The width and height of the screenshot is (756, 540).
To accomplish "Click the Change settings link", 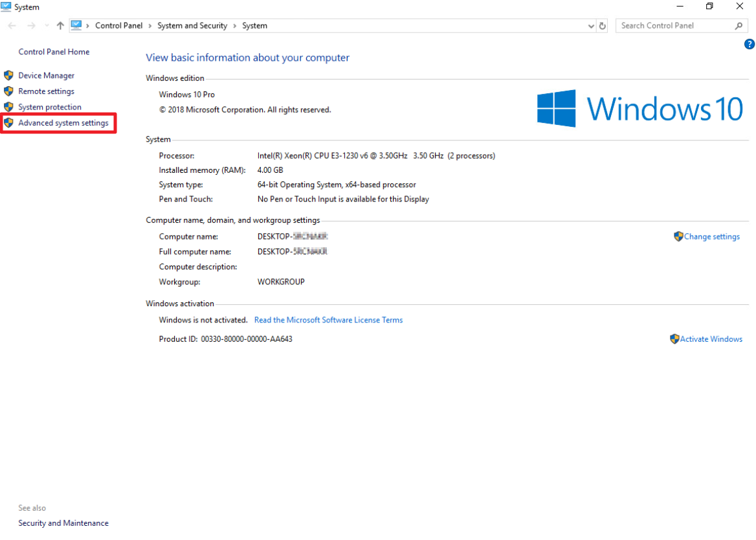I will (x=711, y=237).
